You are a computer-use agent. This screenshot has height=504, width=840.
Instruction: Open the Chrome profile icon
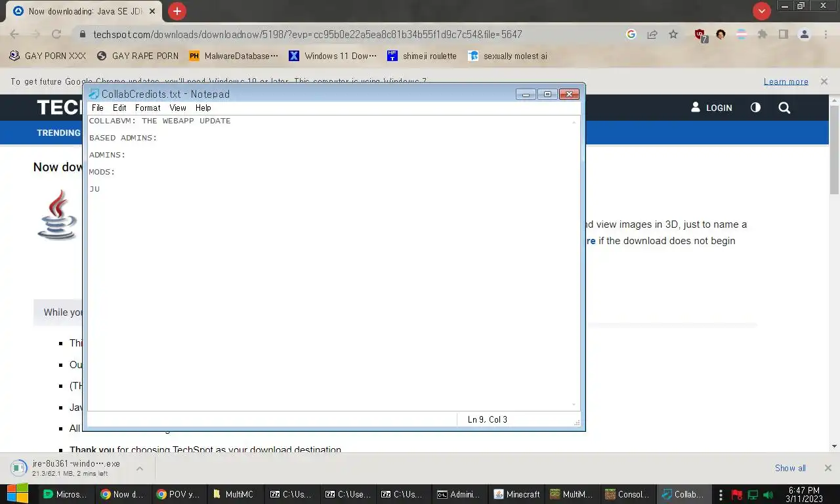coord(804,34)
